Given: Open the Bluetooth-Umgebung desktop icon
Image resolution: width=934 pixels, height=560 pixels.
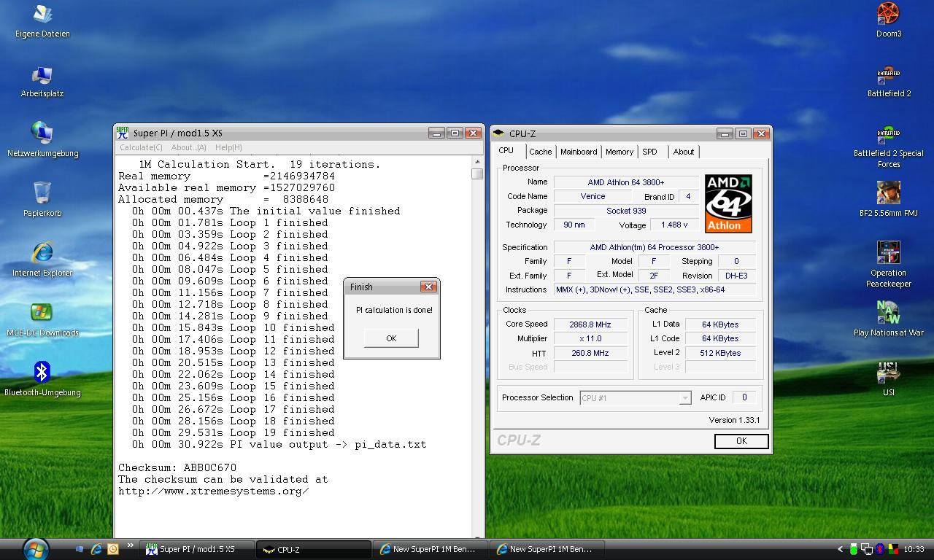Looking at the screenshot, I should coord(42,379).
